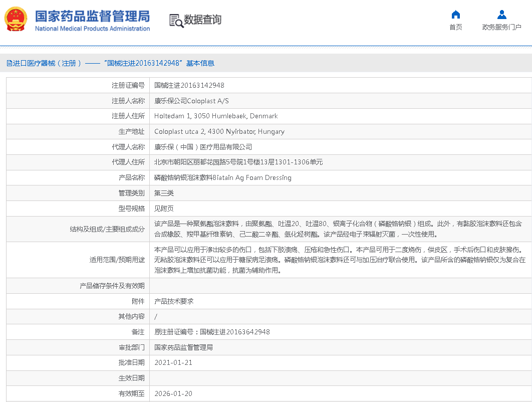
Task: Select approval date 2021-01-21
Action: click(x=173, y=363)
